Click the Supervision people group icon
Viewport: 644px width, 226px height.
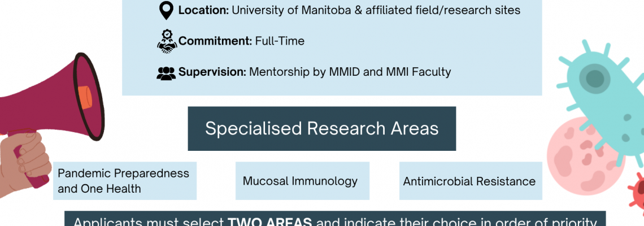coord(166,73)
